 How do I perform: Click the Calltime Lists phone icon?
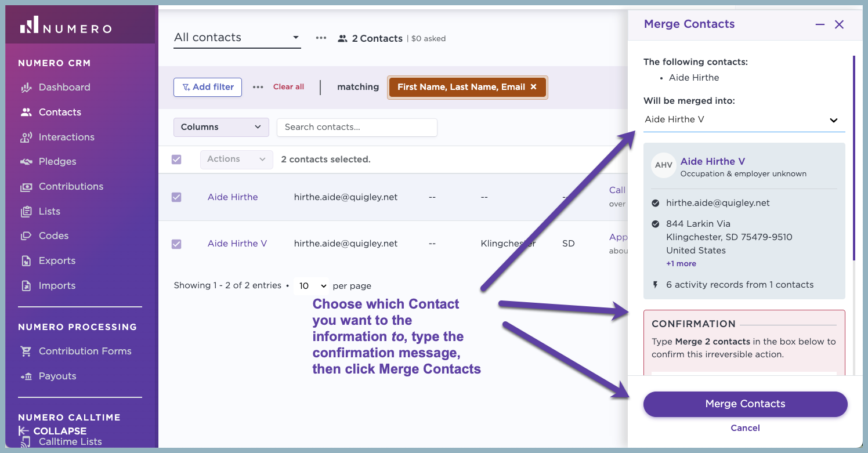coord(26,442)
